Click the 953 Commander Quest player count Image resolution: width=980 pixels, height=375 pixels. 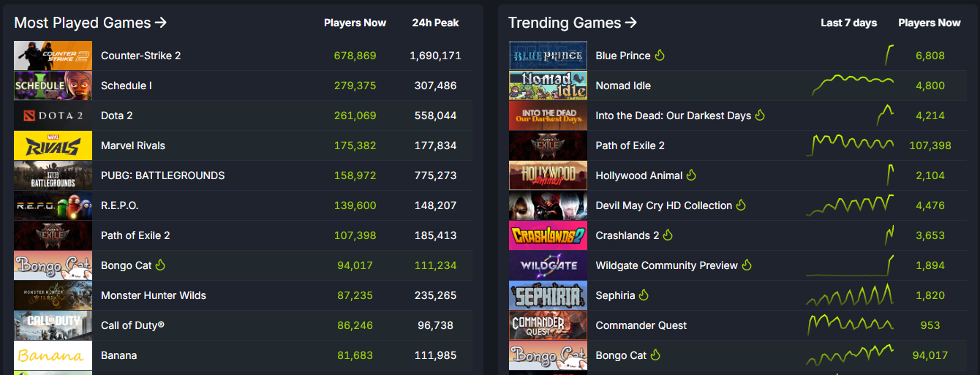coord(930,325)
